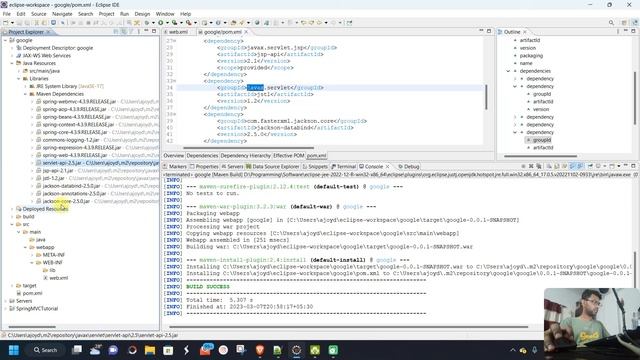Switch to Dependency Hierarchy tab
This screenshot has width=640, height=360.
(x=245, y=156)
